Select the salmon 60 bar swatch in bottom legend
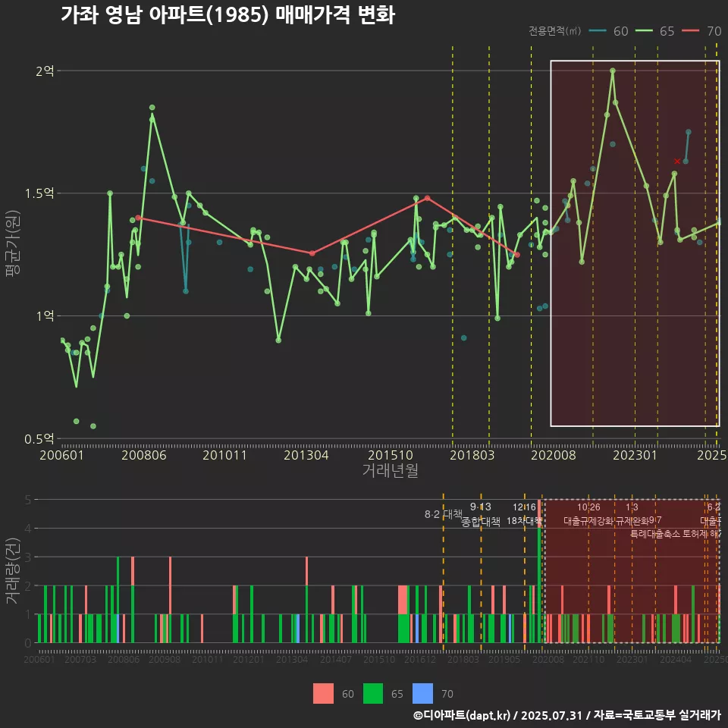This screenshot has height=728, width=728. [323, 694]
